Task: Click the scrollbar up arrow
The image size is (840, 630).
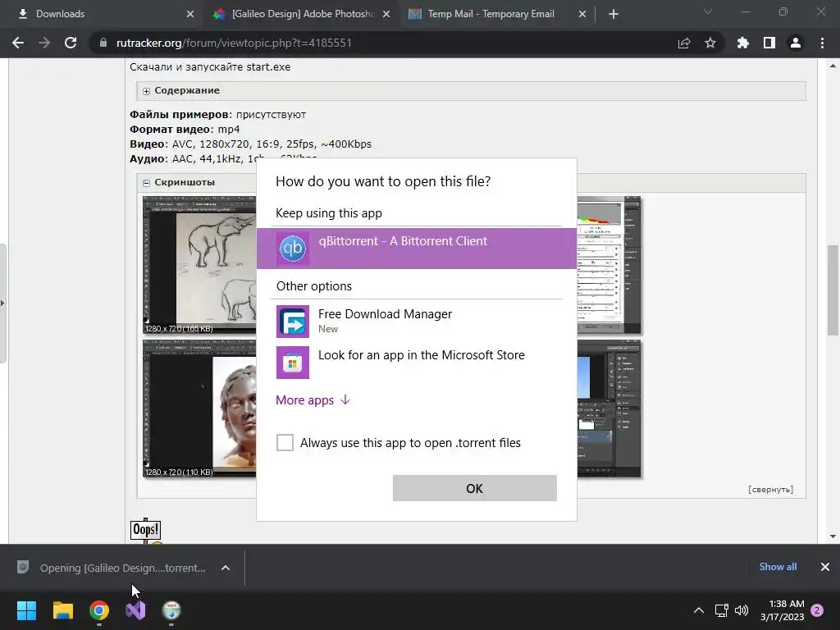Action: 833,66
